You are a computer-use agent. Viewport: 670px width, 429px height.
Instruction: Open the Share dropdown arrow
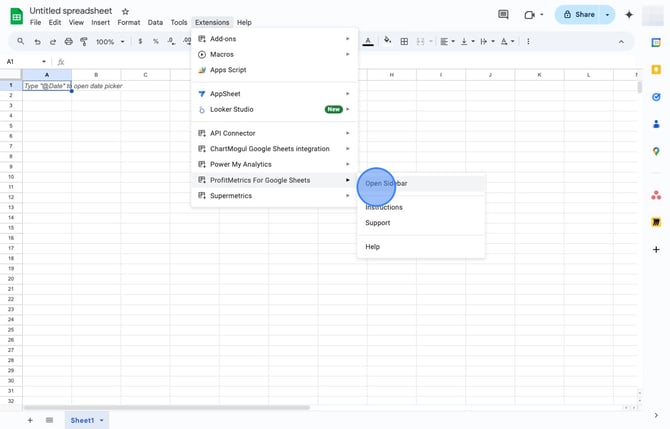pos(607,15)
